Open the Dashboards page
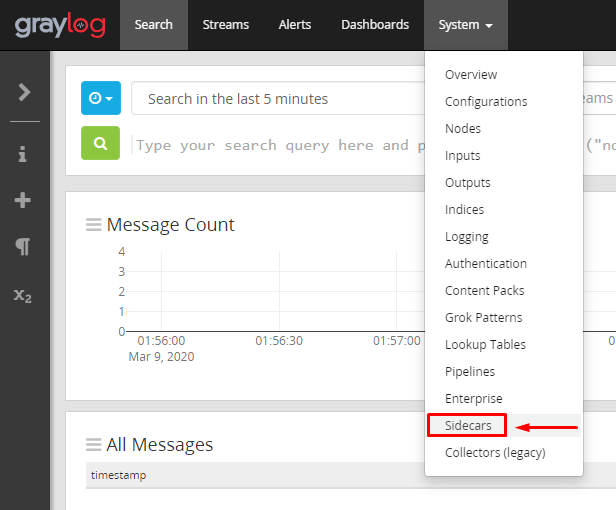The height and width of the screenshot is (510, 616). pyautogui.click(x=375, y=25)
